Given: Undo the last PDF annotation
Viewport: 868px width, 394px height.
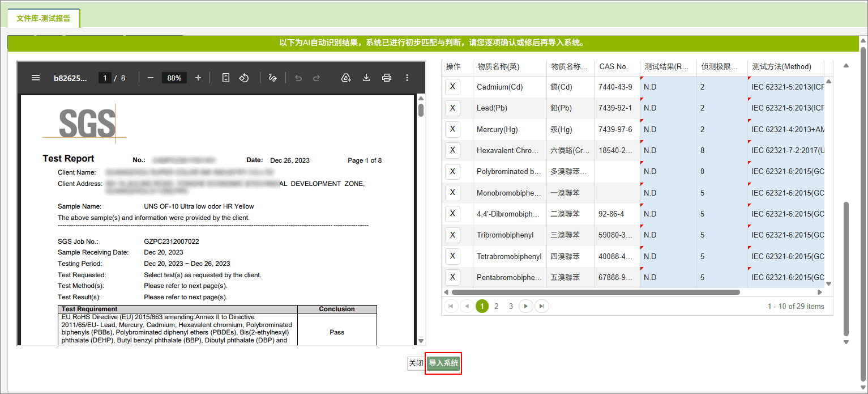Looking at the screenshot, I should point(298,78).
